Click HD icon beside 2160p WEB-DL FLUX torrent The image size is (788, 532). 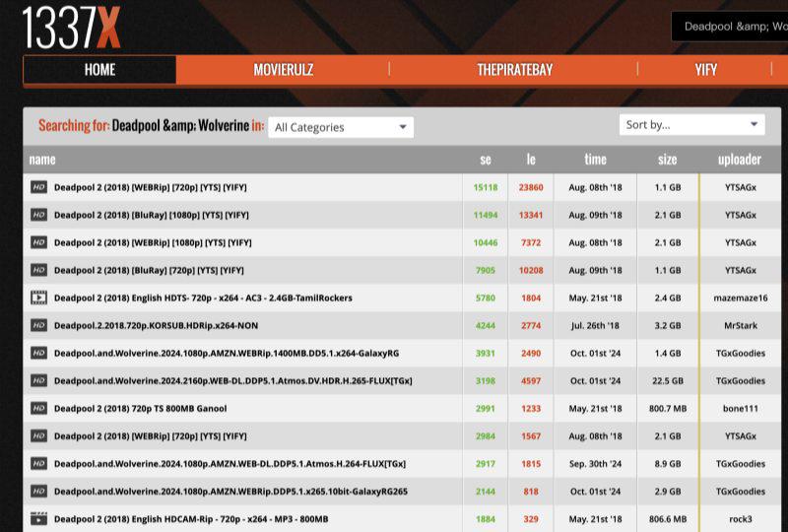[x=38, y=380]
